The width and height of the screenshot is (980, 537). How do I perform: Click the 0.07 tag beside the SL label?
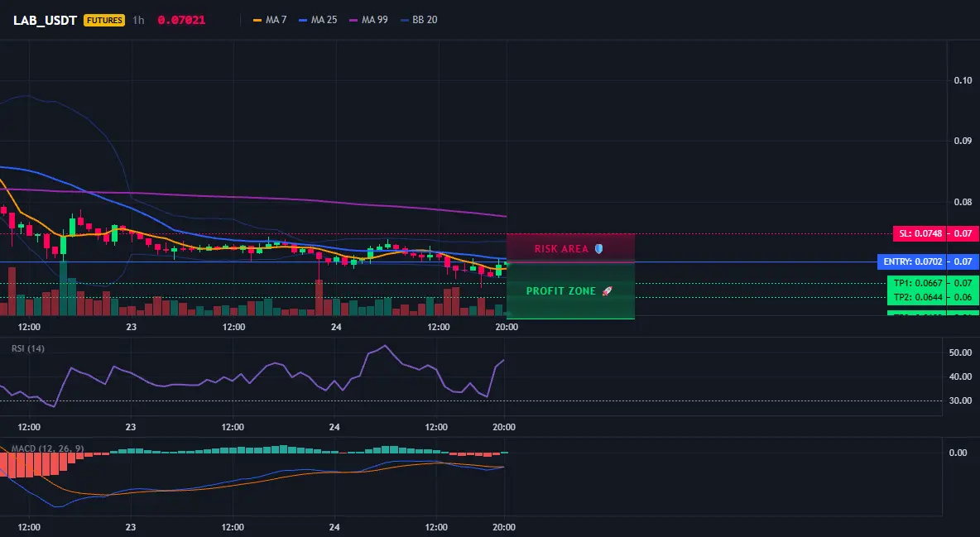click(x=963, y=234)
